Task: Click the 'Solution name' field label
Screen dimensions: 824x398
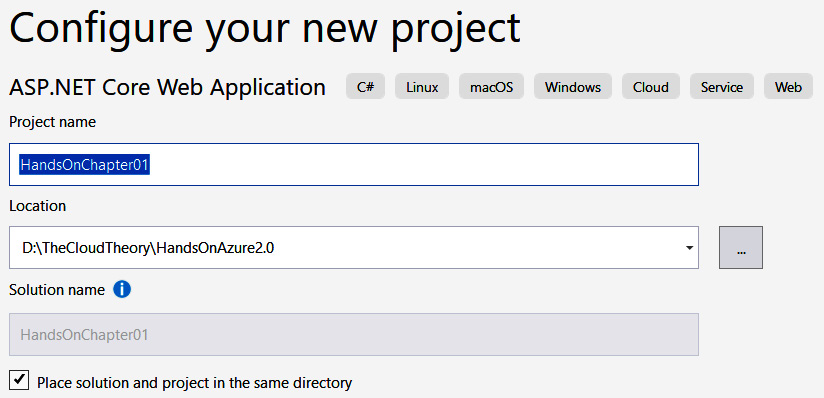Action: [57, 290]
